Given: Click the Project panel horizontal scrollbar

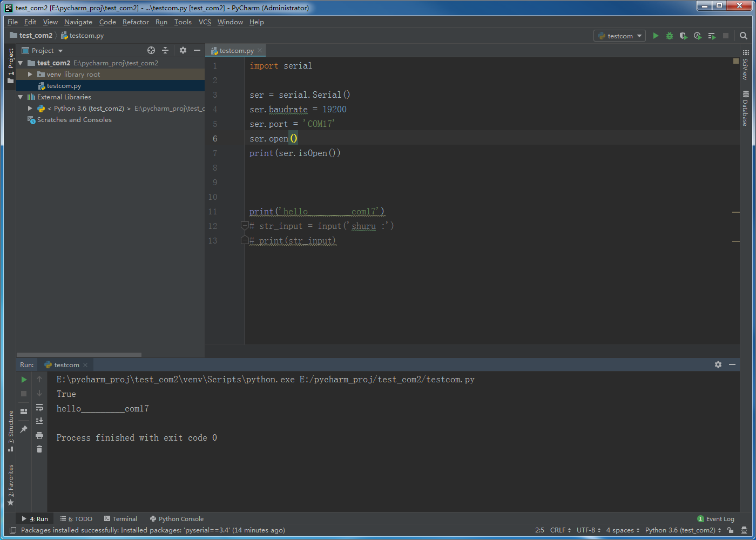Looking at the screenshot, I should tap(79, 355).
